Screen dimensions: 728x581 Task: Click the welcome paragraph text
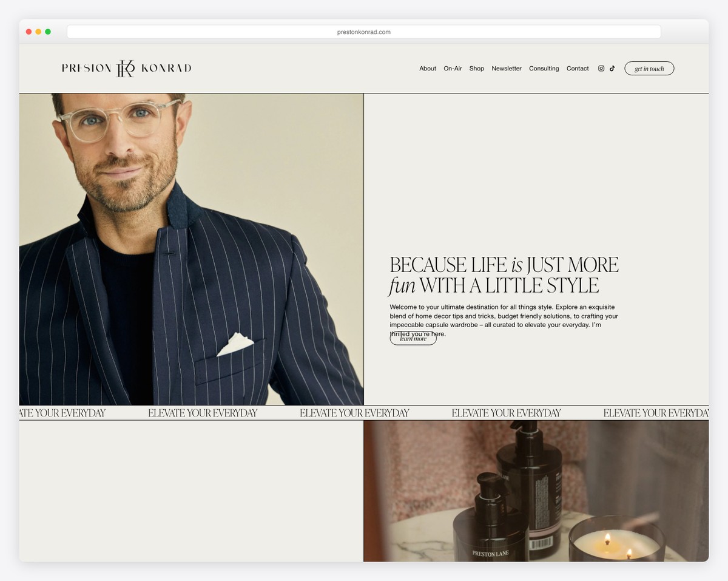coord(504,316)
